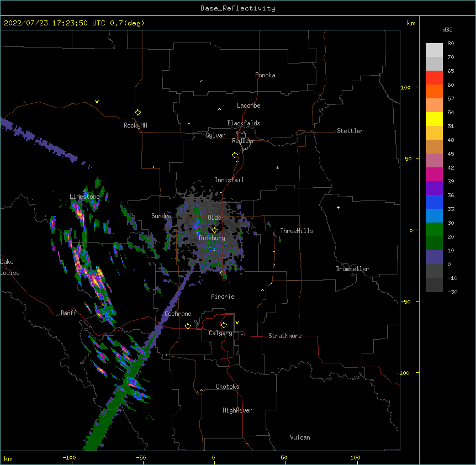
Task: Click the Cochrane label
Action: (x=178, y=314)
